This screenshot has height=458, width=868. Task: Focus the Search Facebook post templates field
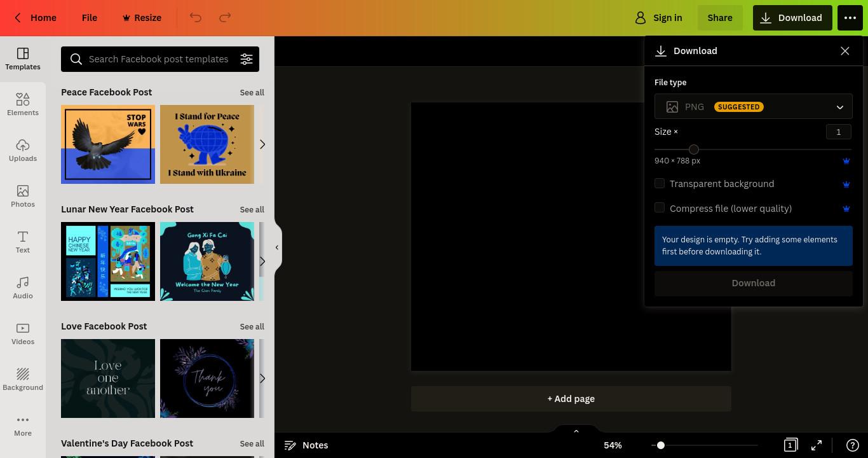click(x=159, y=59)
